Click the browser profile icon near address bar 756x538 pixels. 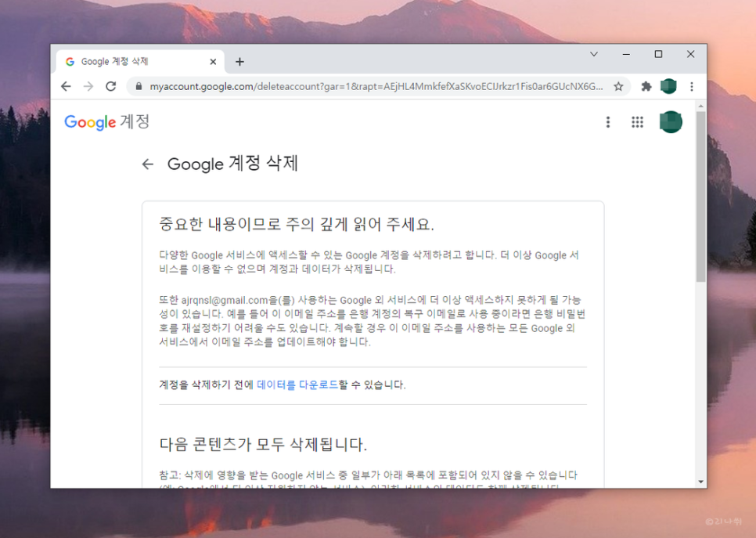coord(668,87)
